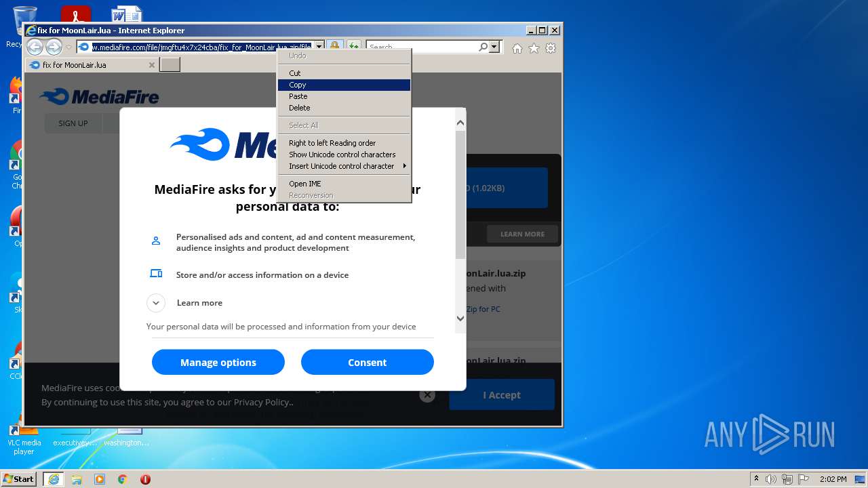Select the Word document desktop icon
The image size is (868, 488).
click(x=127, y=15)
